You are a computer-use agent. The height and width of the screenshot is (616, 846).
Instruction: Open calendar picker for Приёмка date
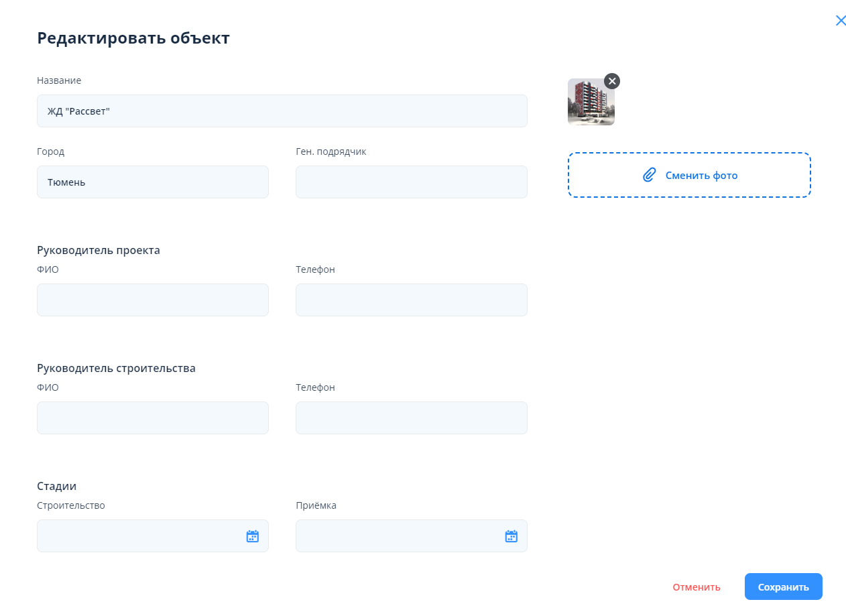511,536
